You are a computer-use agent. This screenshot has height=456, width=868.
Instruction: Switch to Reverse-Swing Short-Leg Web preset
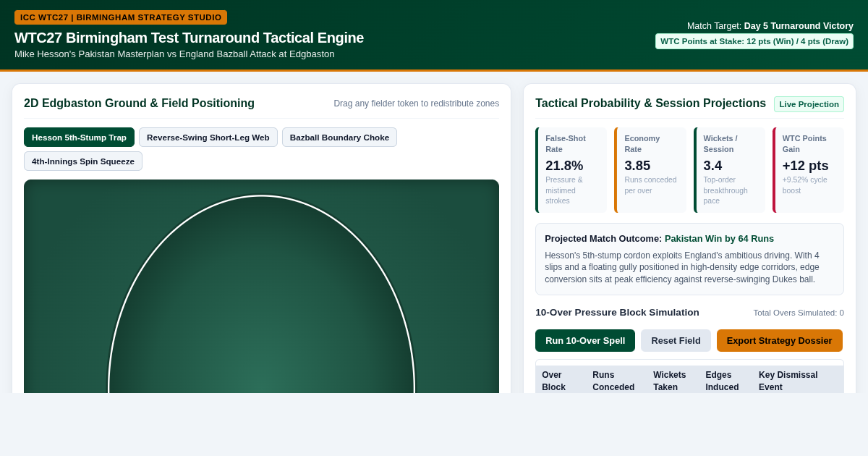point(208,138)
